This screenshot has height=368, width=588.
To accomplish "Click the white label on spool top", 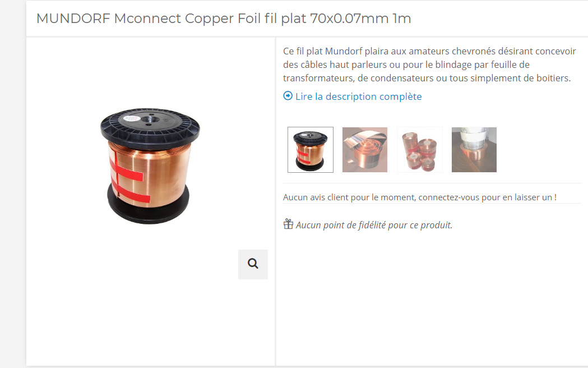I will click(x=132, y=118).
